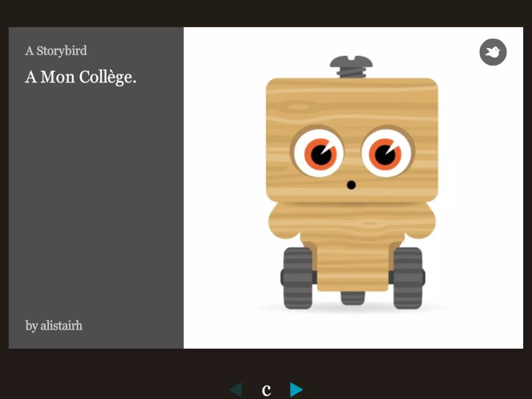Tap the robot's left gray wheel
This screenshot has height=399, width=532.
(298, 278)
